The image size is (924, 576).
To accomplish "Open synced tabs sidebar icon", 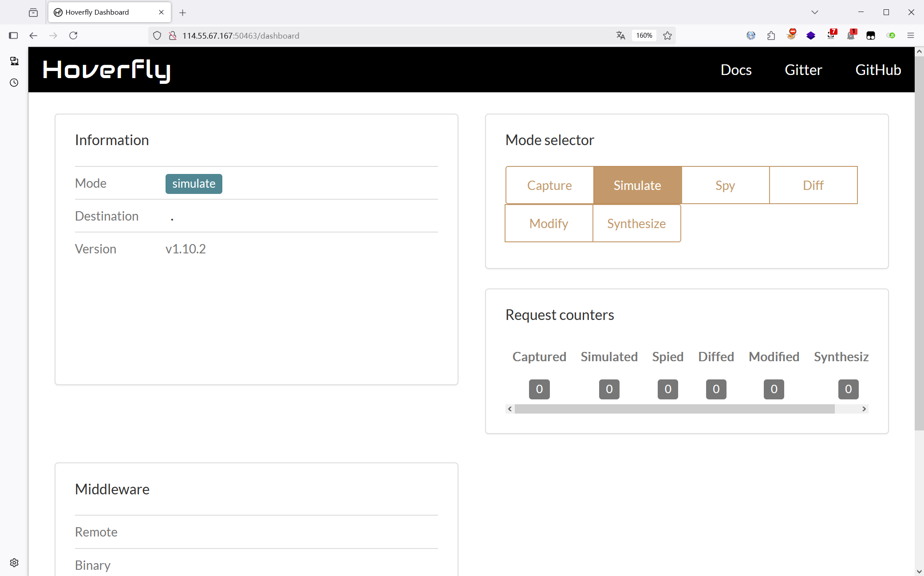I will pos(14,61).
